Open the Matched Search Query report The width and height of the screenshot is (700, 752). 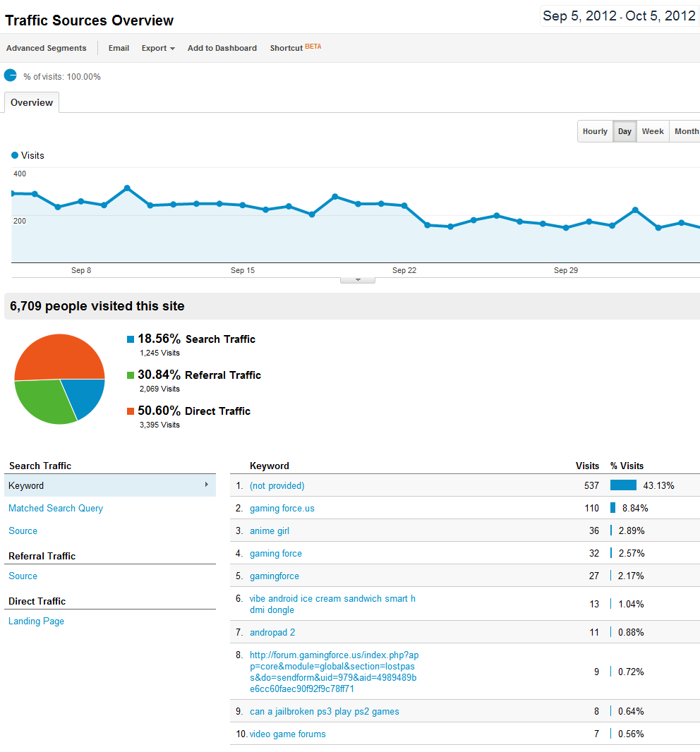point(56,508)
